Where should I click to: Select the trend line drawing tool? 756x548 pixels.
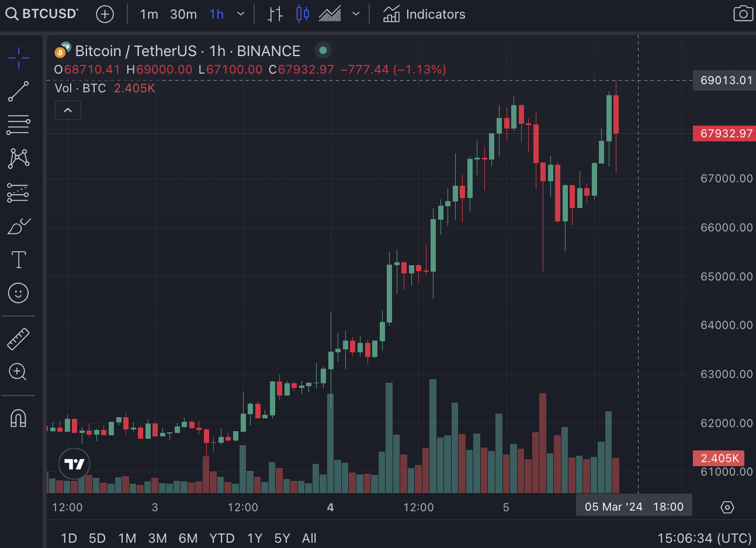(18, 91)
